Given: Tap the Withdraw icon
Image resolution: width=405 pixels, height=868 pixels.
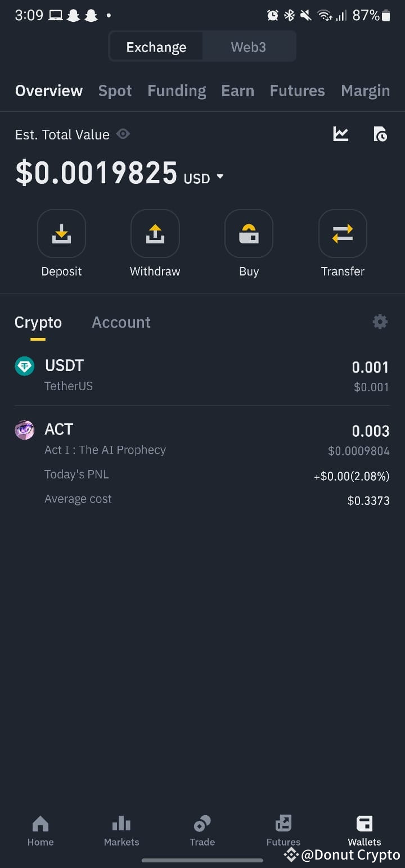Looking at the screenshot, I should coord(155,233).
